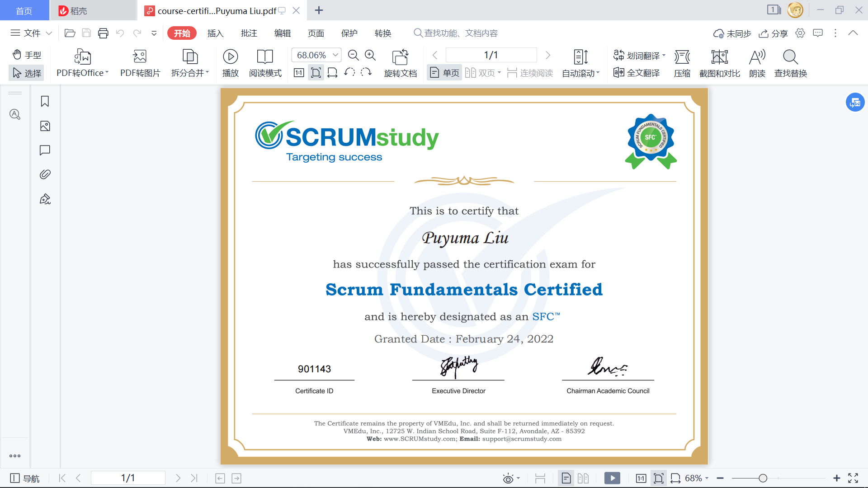Open auto scroll options (自动滚动)
The image size is (868, 488).
pos(580,63)
